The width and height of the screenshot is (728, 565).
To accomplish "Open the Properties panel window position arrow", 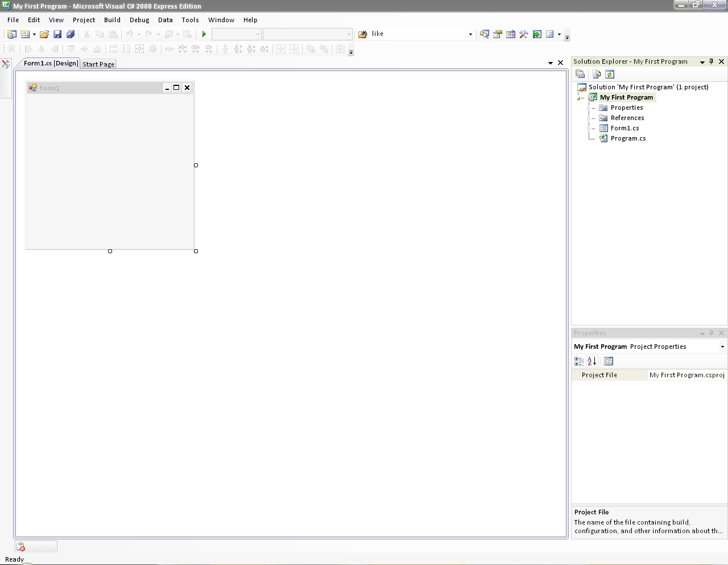I will pos(702,333).
